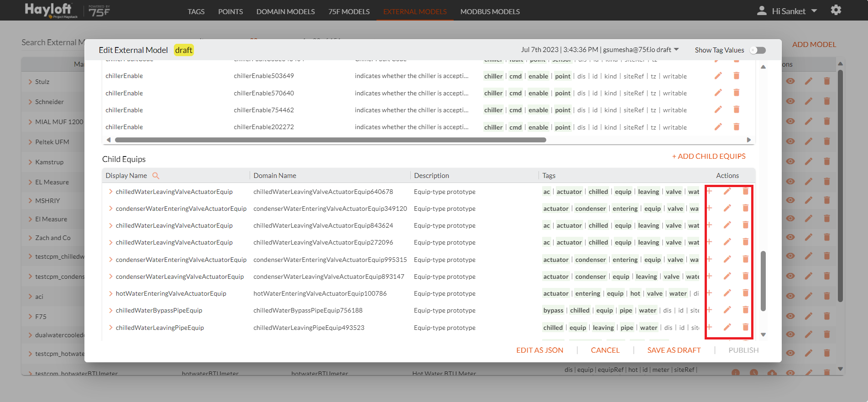
Task: Click ADD MODEL in background page
Action: [814, 44]
